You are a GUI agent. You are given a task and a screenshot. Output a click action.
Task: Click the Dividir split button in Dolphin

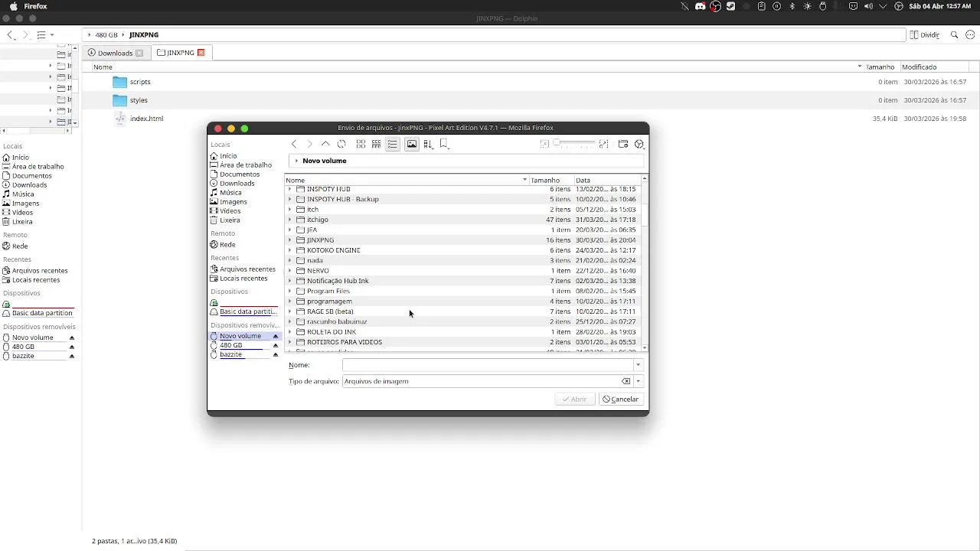tap(925, 35)
